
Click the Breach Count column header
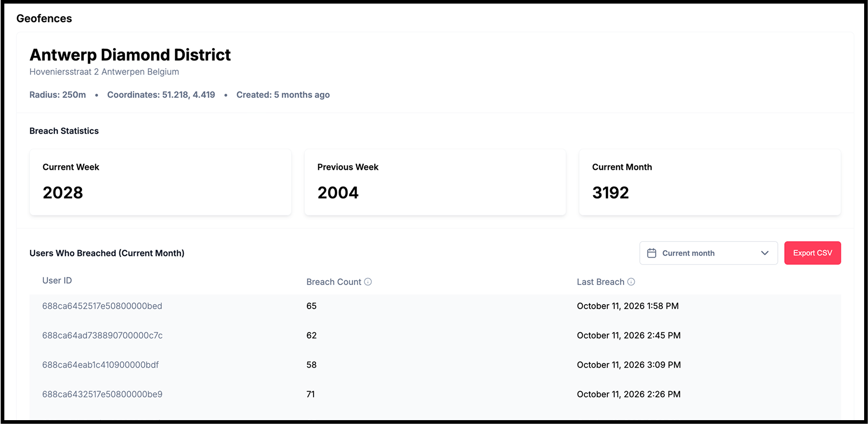334,282
